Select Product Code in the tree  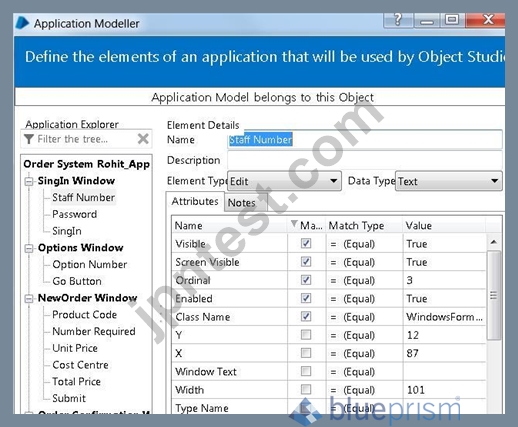85,314
